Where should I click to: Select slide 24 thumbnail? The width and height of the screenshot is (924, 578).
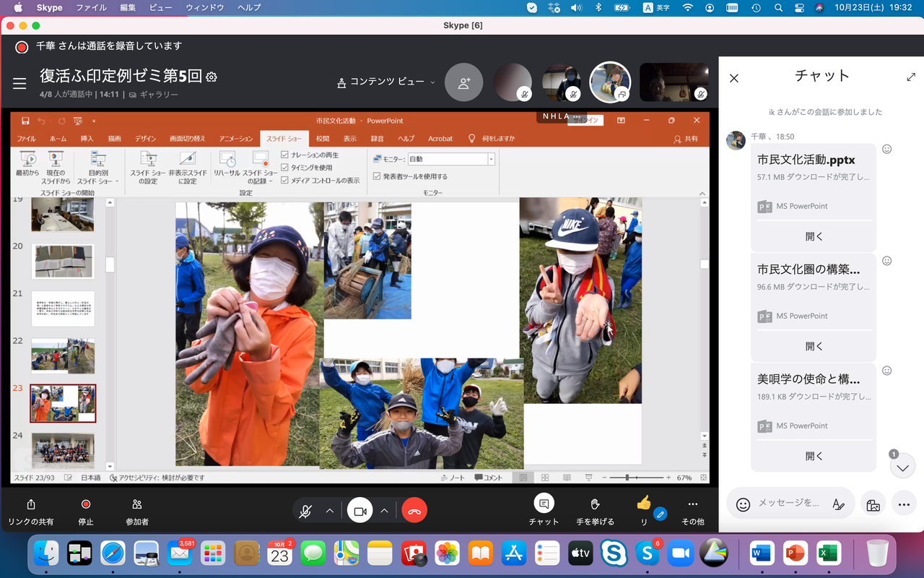63,449
